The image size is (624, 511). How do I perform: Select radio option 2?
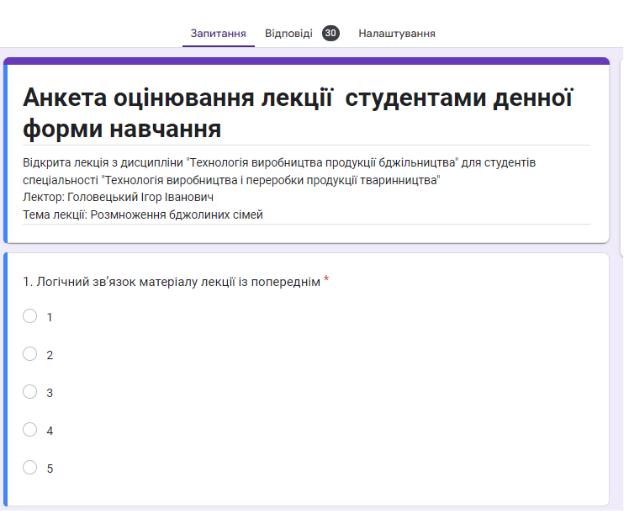(x=30, y=354)
